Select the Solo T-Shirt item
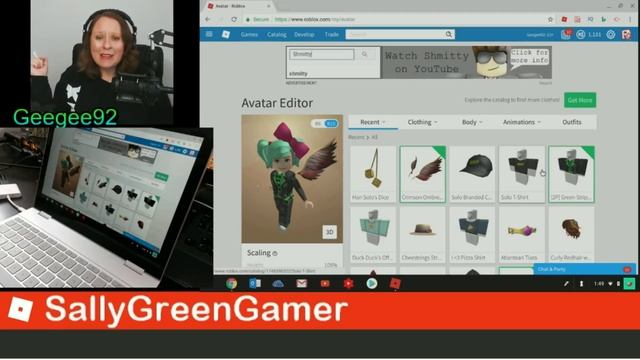The image size is (640, 360). 522,174
